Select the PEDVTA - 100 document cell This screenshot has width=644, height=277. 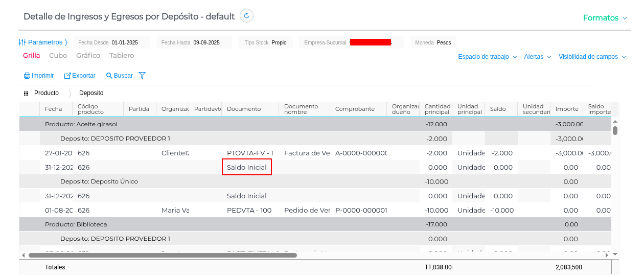pos(250,210)
